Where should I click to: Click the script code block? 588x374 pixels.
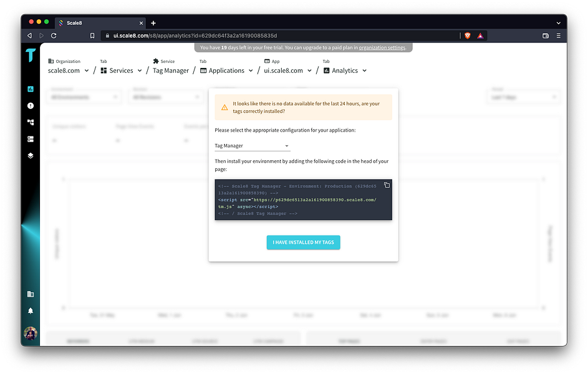[303, 199]
